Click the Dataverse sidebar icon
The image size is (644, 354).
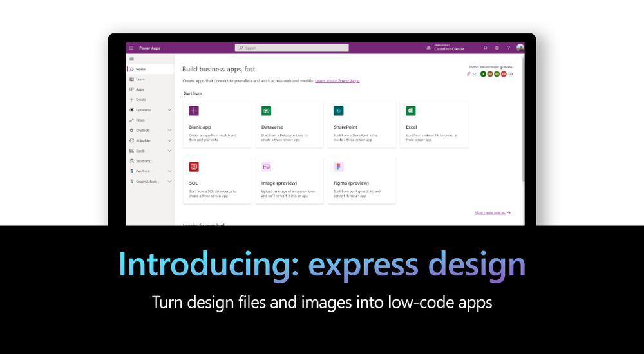pos(131,109)
